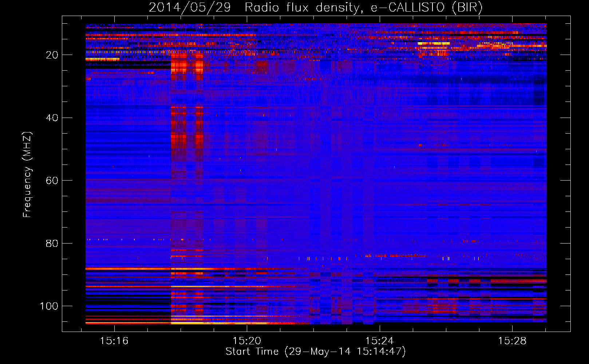Image resolution: width=589 pixels, height=364 pixels.
Task: Click the "60" frequency tick label
Action: pos(52,181)
